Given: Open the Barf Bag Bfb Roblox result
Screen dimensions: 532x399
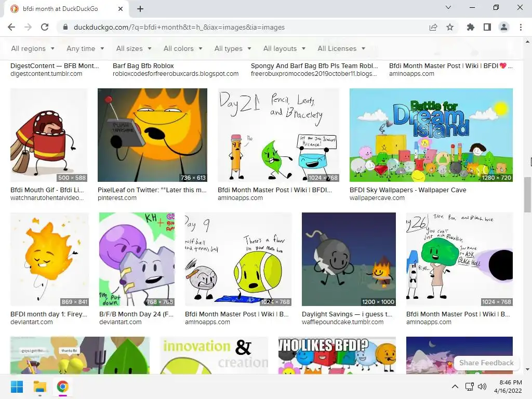Looking at the screenshot, I should pos(143,66).
